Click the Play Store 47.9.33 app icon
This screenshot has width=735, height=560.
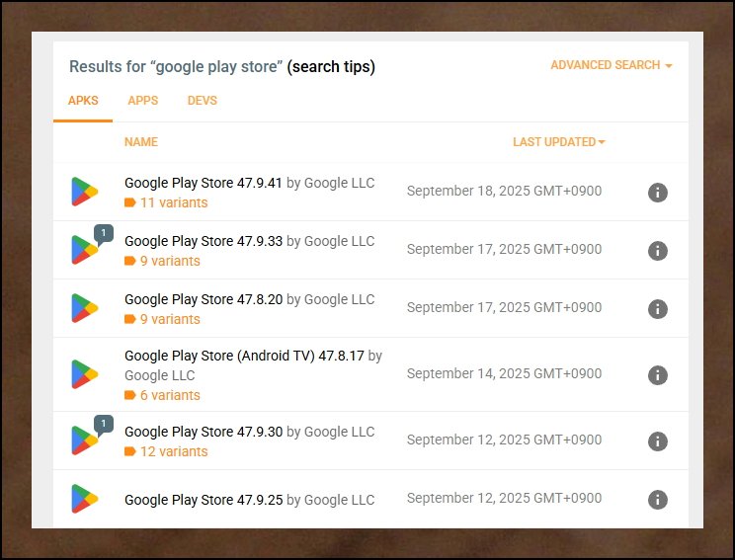coord(84,250)
